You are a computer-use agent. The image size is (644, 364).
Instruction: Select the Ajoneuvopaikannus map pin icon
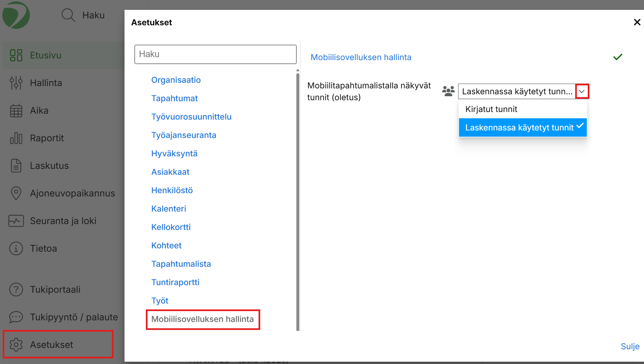(x=16, y=193)
